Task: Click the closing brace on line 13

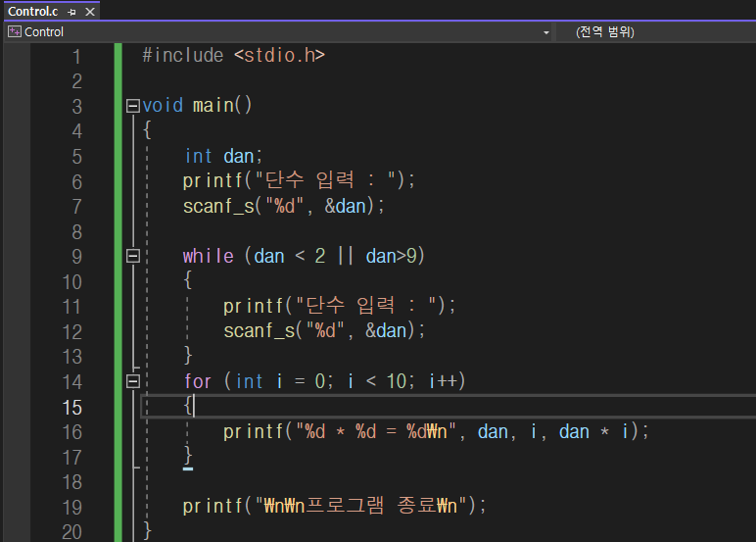Action: pos(188,355)
